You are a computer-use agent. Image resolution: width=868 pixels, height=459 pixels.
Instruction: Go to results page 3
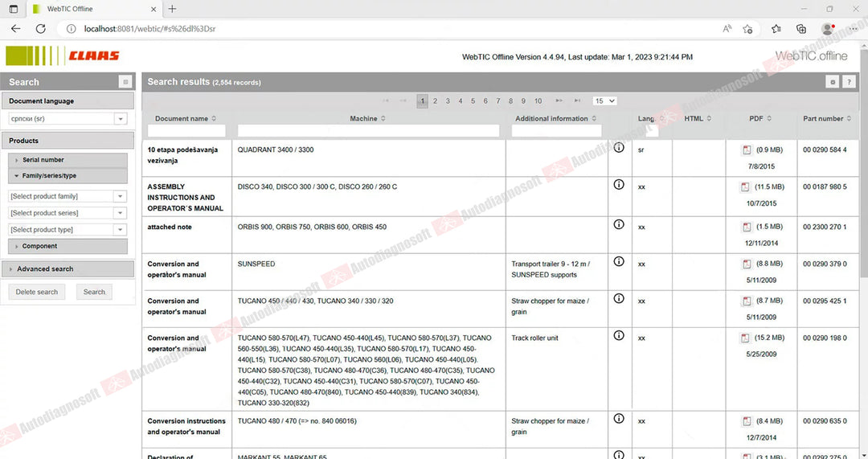click(x=448, y=100)
